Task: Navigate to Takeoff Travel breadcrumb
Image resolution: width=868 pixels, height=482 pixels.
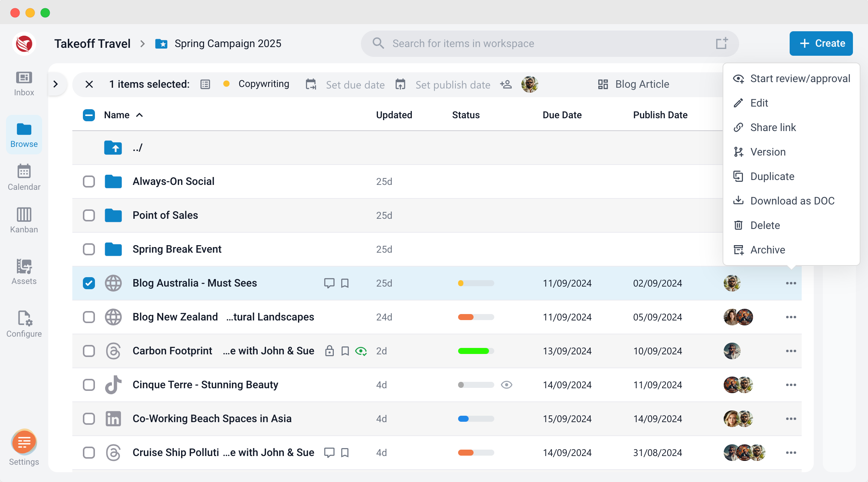Action: click(92, 44)
